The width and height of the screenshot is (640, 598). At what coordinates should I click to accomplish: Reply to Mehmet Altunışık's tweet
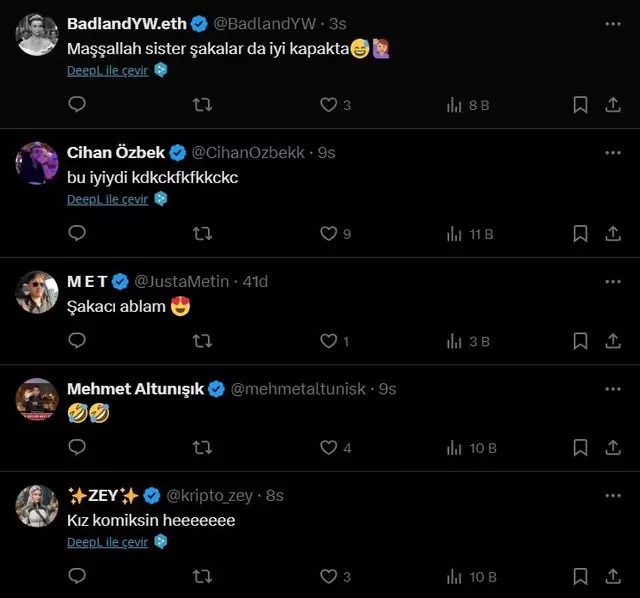pyautogui.click(x=77, y=447)
